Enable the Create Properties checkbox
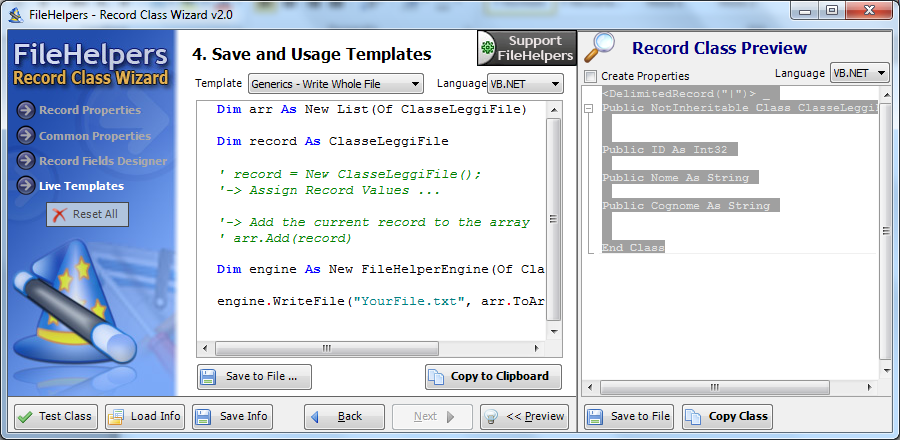 click(x=590, y=76)
